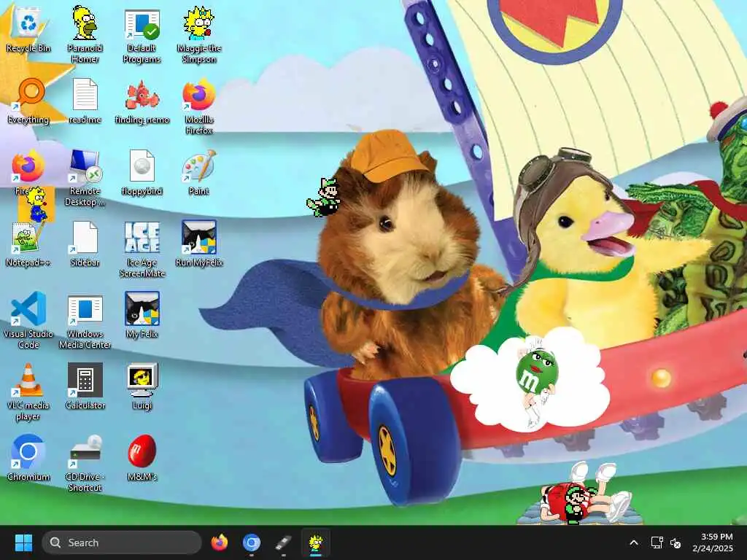
Task: Launch VLC media player shortcut
Action: (x=28, y=393)
